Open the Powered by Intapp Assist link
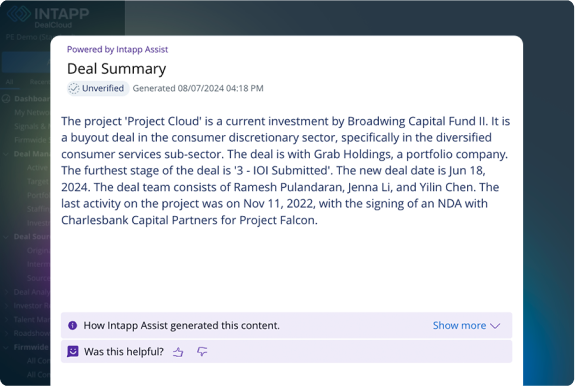This screenshot has width=575, height=386. [x=117, y=49]
